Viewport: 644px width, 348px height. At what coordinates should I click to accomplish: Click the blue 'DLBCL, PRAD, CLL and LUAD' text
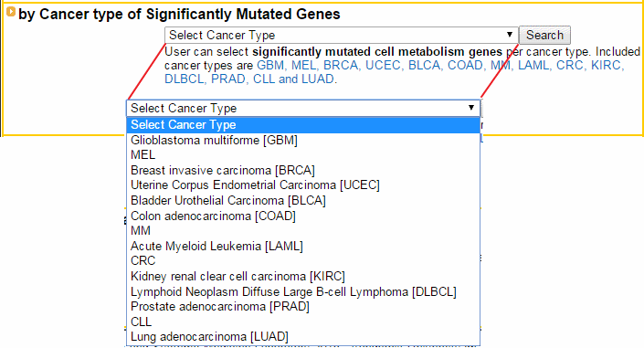tap(249, 79)
